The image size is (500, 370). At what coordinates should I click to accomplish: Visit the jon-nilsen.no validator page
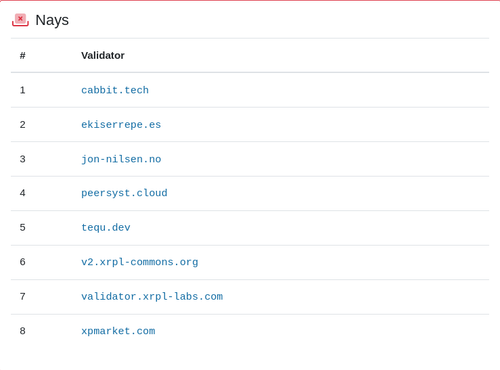tap(121, 159)
